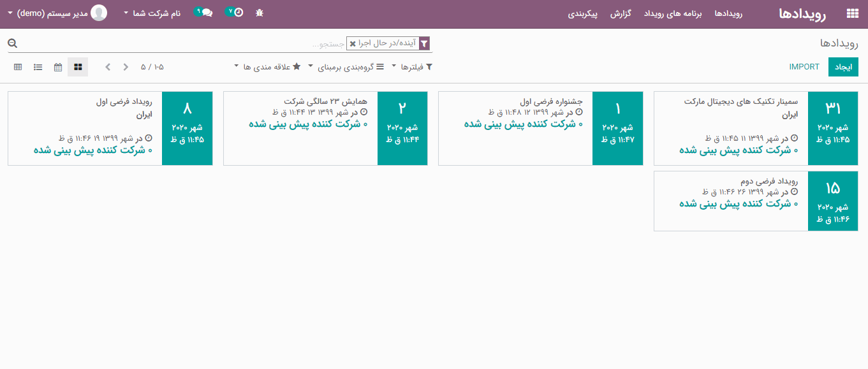This screenshot has width=868, height=369.
Task: Open the activities clock icon
Action: point(238,12)
